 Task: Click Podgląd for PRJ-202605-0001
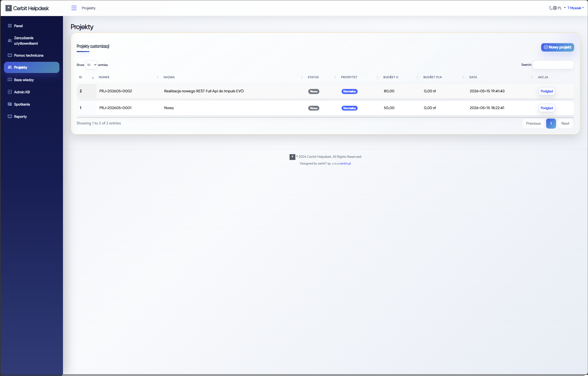click(x=547, y=108)
